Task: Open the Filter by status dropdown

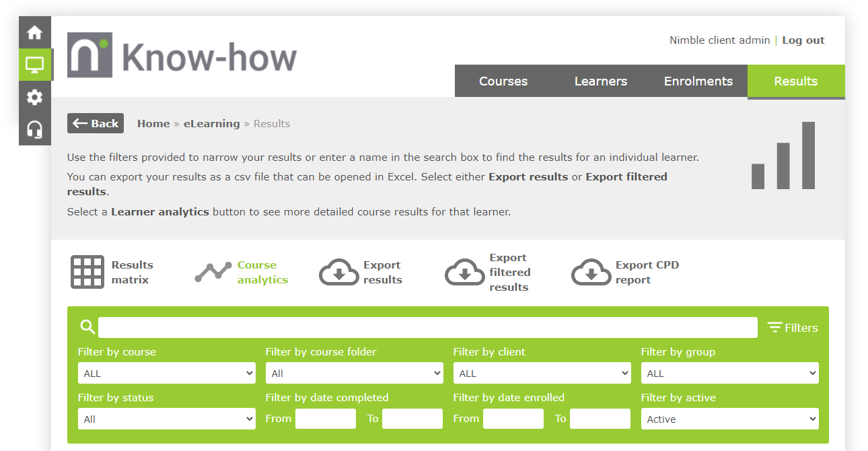Action: [x=167, y=419]
